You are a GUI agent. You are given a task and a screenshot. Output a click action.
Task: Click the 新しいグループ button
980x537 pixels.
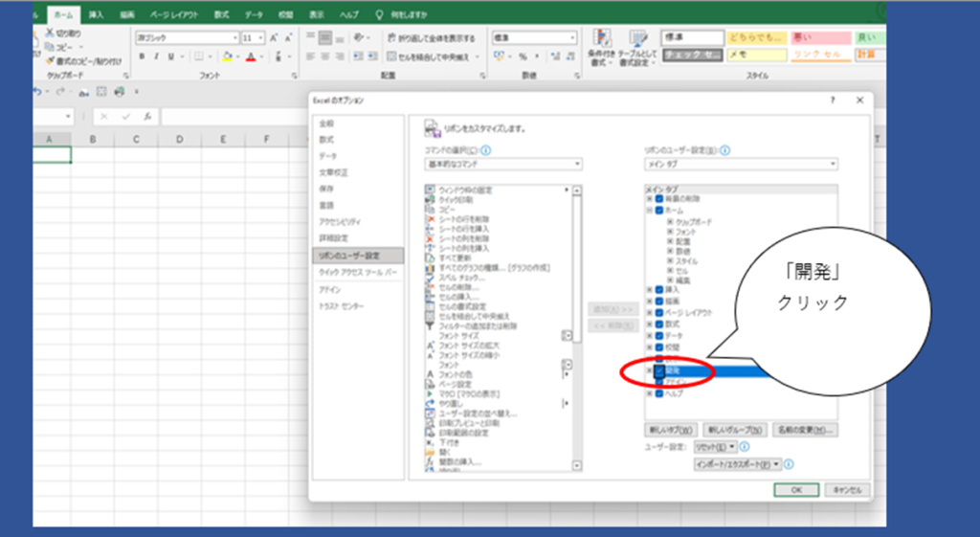[x=735, y=430]
